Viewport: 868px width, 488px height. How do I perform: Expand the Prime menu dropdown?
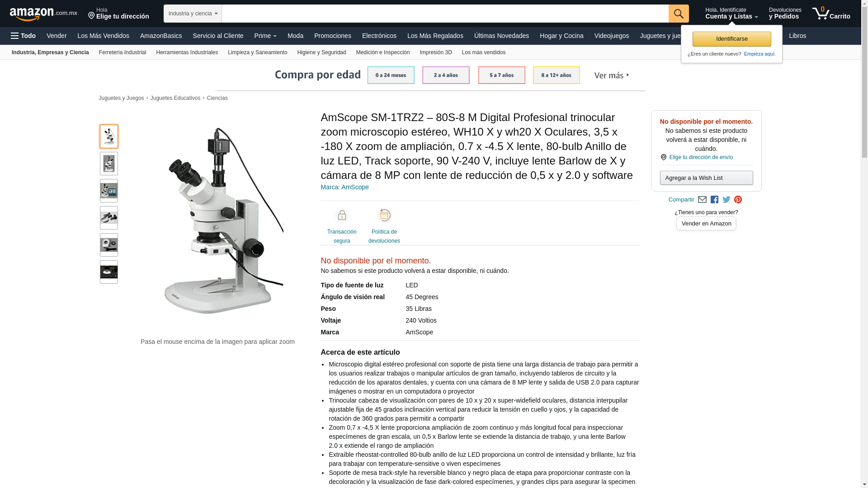265,36
